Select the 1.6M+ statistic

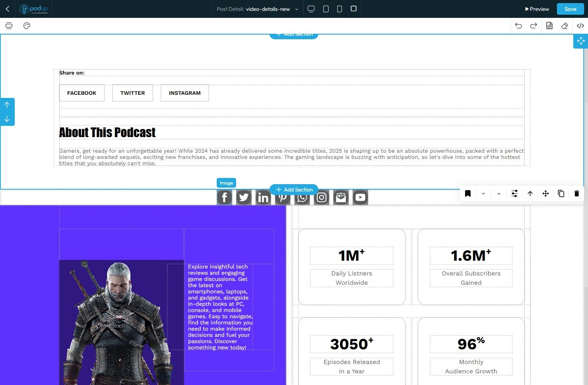[471, 255]
